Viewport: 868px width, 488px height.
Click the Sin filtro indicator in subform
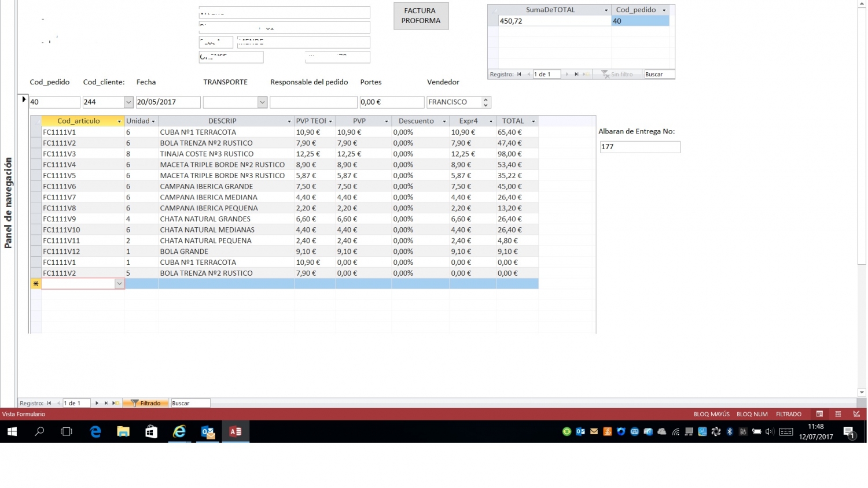pyautogui.click(x=617, y=74)
